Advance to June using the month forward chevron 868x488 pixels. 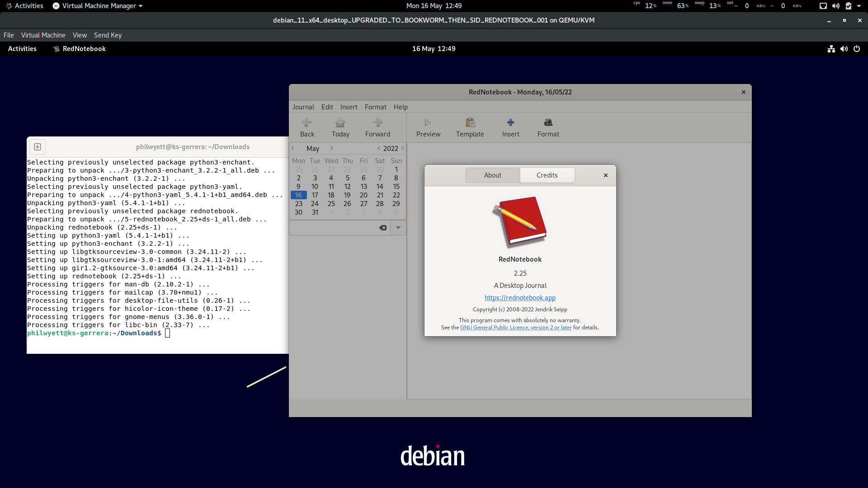(x=331, y=148)
